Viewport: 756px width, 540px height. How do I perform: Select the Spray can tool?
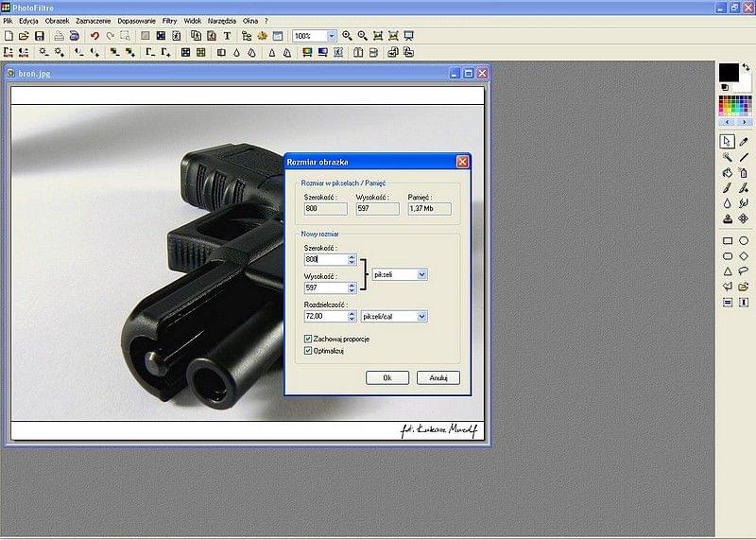(744, 173)
